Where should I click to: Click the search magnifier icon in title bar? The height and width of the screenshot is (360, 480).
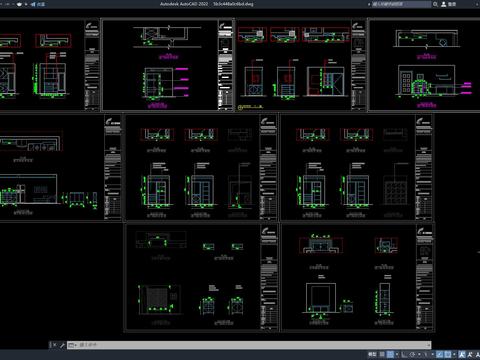pos(435,4)
